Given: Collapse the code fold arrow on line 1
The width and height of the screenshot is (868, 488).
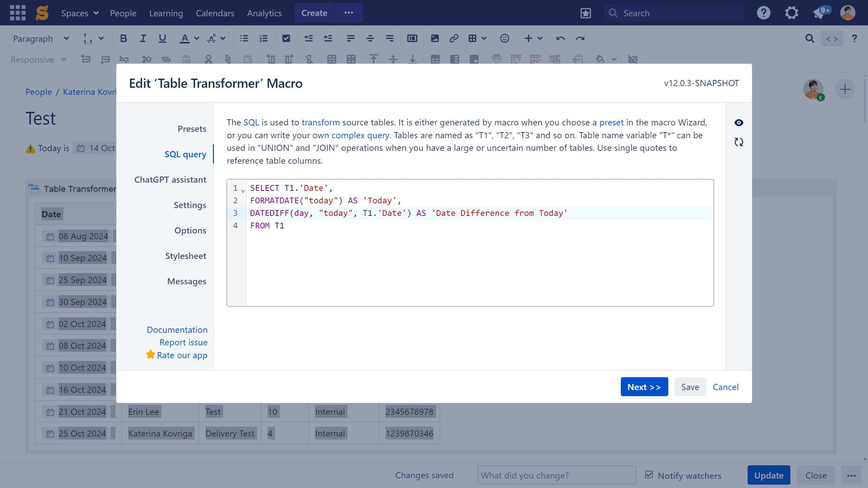Looking at the screenshot, I should pos(243,191).
